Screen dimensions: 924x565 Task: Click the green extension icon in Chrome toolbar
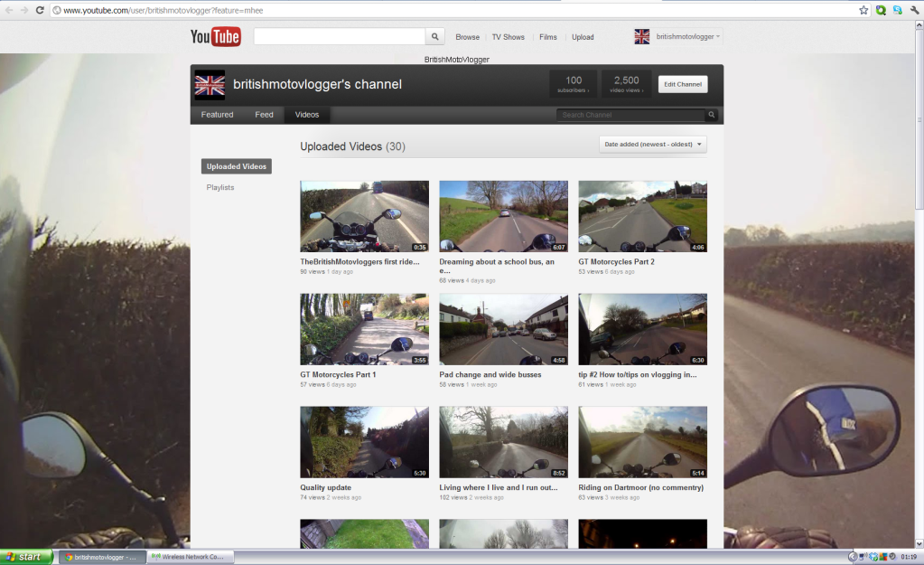(881, 10)
